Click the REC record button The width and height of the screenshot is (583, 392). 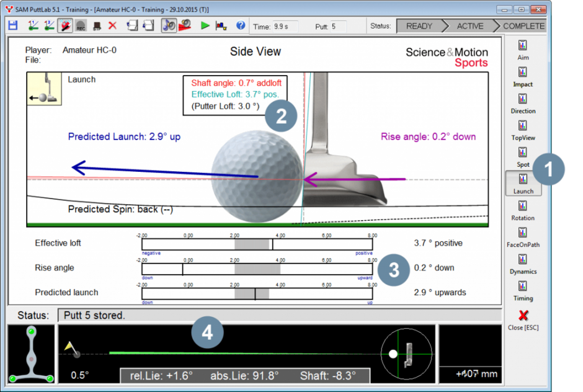[80, 25]
